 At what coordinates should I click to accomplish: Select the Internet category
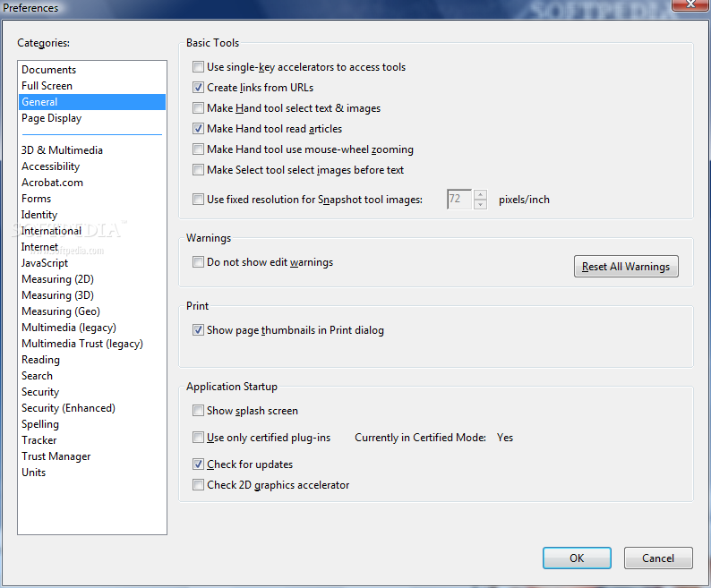92,247
